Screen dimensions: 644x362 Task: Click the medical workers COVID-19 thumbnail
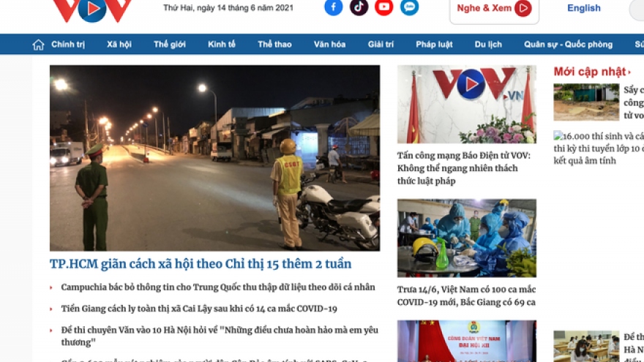[x=467, y=238]
